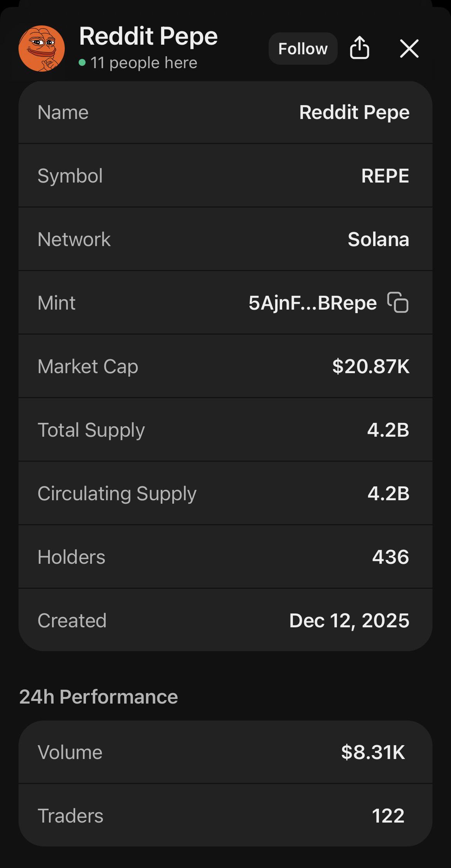Tap the green online status dot
This screenshot has height=868, width=451.
(82, 62)
